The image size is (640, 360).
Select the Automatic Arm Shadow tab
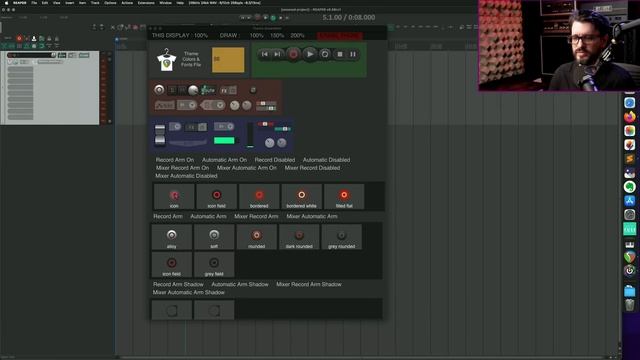pyautogui.click(x=240, y=284)
